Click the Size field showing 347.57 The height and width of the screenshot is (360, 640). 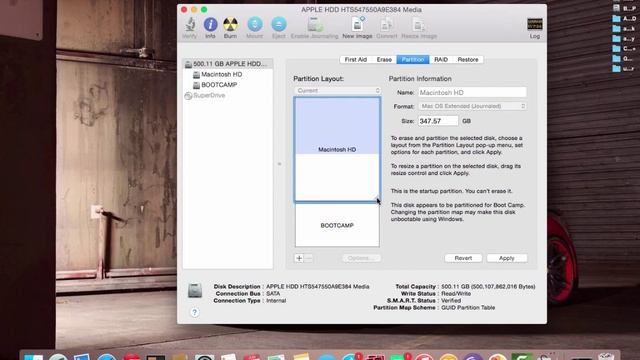coord(438,121)
